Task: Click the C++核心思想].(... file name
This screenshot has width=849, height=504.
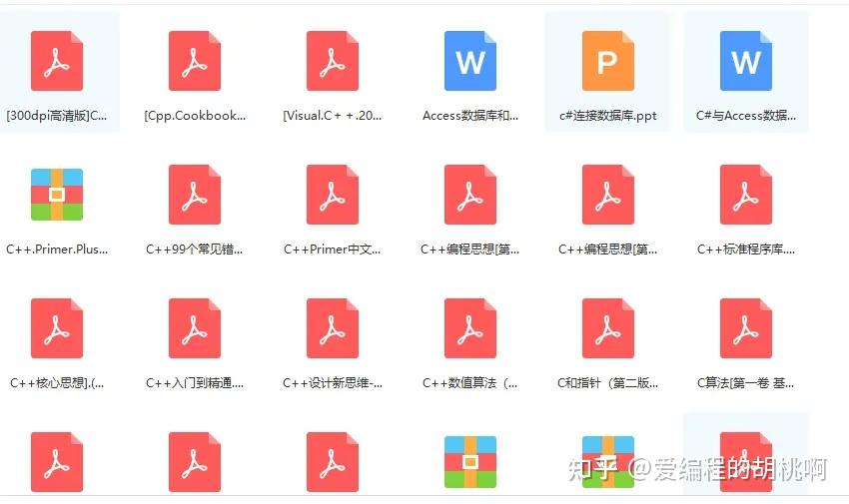Action: pos(57,383)
